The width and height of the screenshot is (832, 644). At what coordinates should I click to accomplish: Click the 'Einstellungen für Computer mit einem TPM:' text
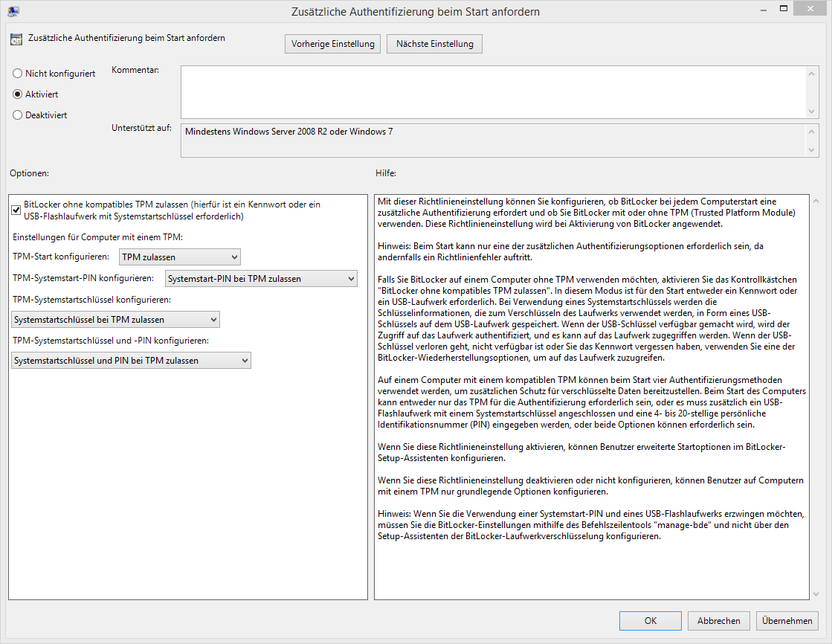97,237
